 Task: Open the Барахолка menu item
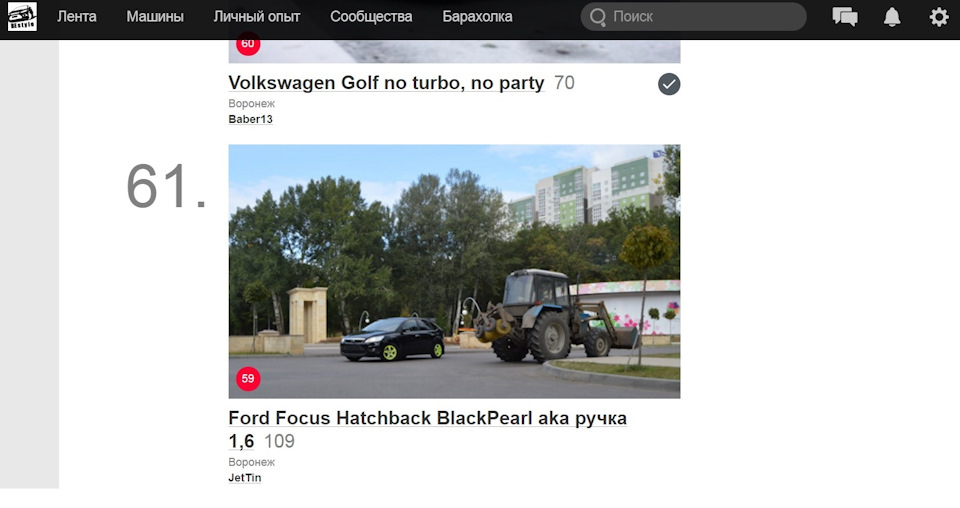tap(478, 17)
